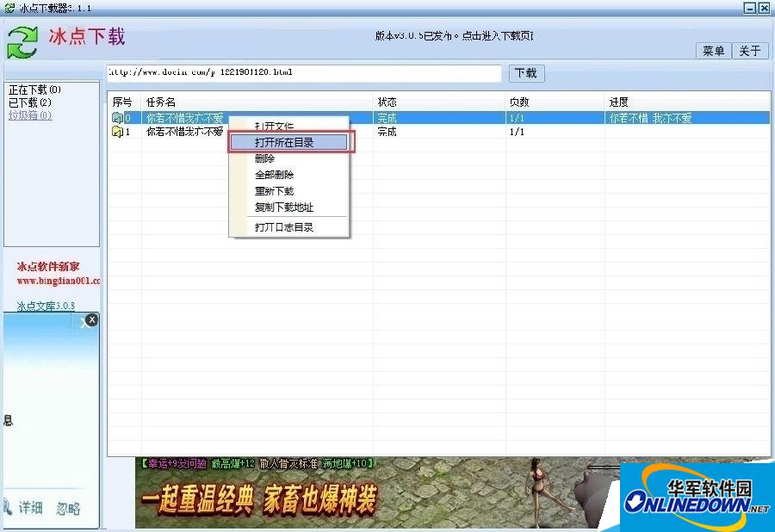
Task: Click the 页数 column header
Action: point(519,102)
